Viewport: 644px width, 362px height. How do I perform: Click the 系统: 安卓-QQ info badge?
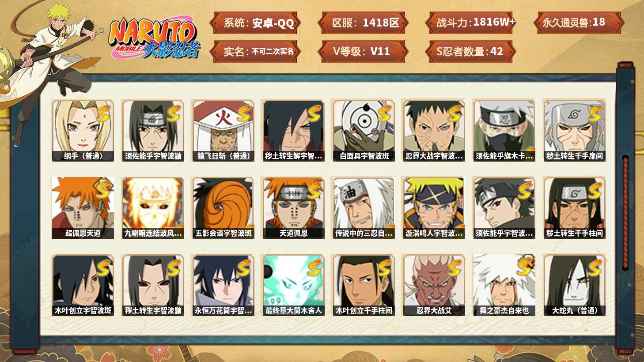tap(255, 23)
